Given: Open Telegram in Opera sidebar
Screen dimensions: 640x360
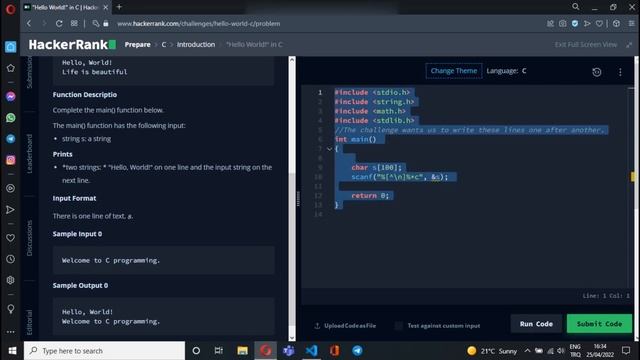Looking at the screenshot, I should pos(11,139).
